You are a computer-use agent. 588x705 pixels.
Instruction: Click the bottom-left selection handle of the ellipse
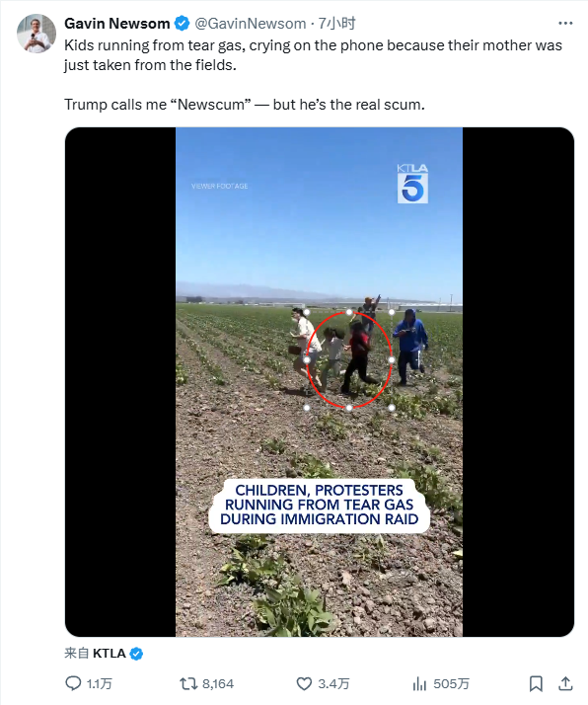307,408
